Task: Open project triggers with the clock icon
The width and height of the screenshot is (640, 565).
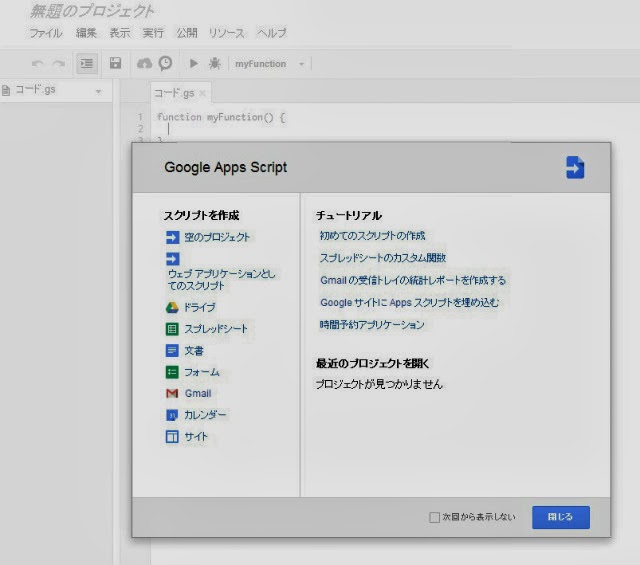Action: (165, 63)
